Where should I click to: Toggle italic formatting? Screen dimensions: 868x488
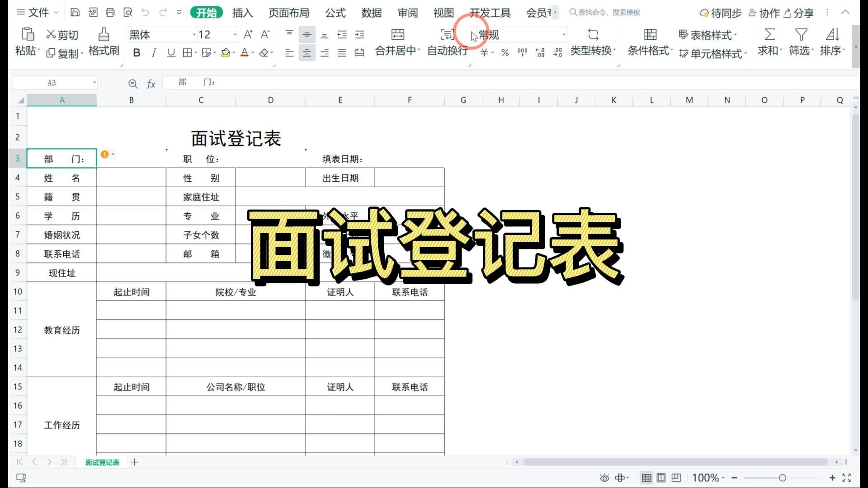point(154,52)
